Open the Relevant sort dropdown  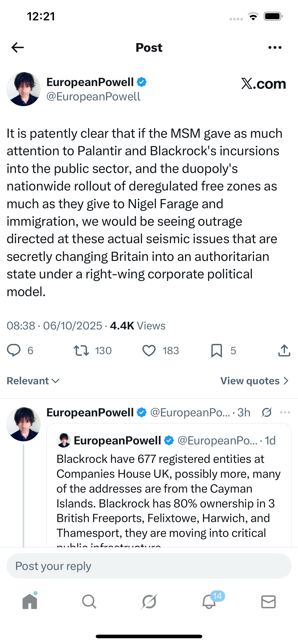33,381
